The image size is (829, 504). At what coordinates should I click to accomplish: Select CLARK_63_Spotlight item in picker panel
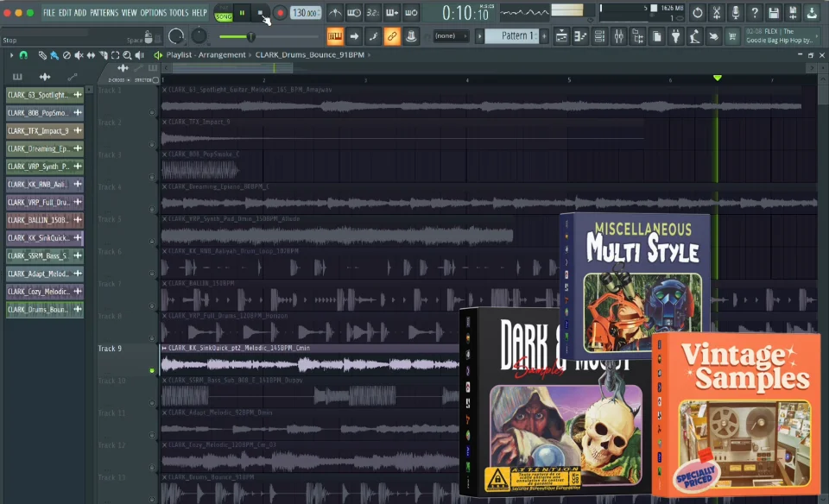(x=45, y=95)
